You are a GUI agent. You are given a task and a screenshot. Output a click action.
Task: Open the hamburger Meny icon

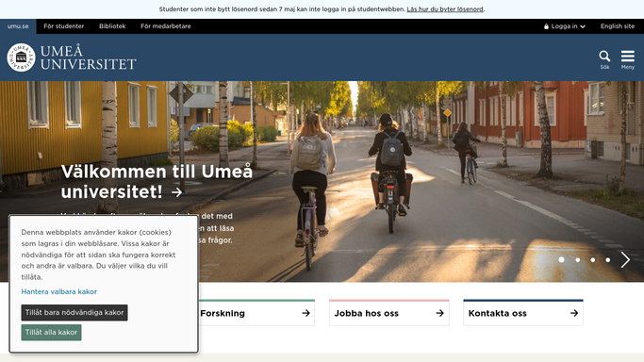628,56
